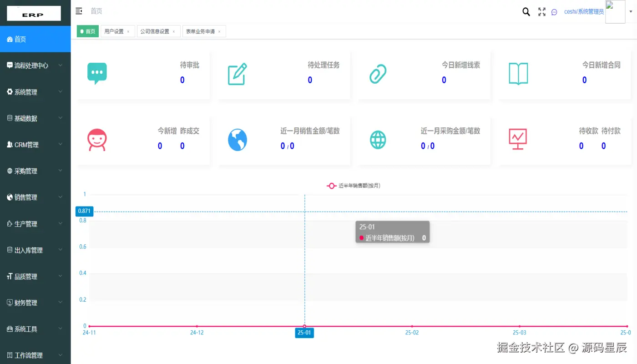This screenshot has height=364, width=637.
Task: Close the 用户设置 tab
Action: pyautogui.click(x=128, y=32)
